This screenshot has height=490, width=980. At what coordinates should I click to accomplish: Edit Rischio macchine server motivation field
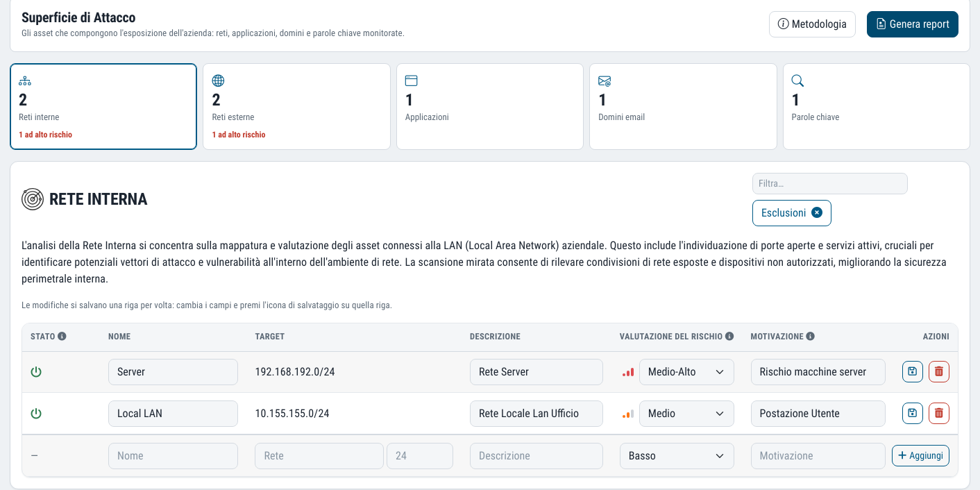click(818, 372)
